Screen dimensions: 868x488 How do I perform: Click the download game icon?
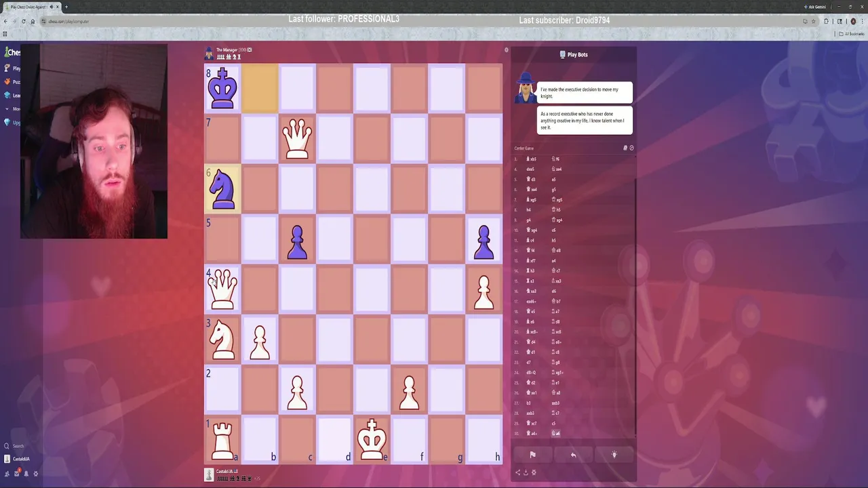click(526, 472)
